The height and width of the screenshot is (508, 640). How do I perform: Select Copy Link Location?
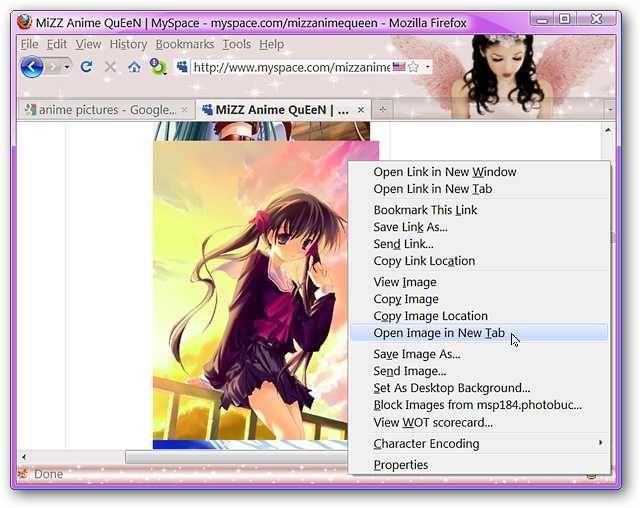pyautogui.click(x=424, y=261)
